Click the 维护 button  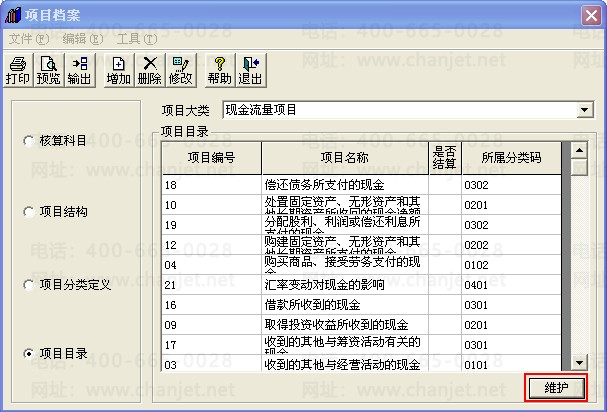[x=556, y=388]
